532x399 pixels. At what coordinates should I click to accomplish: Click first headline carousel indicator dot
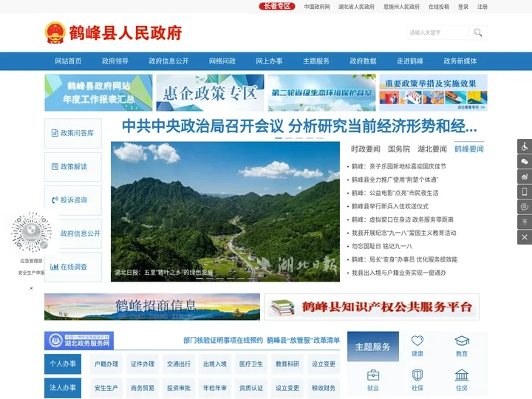click(279, 138)
